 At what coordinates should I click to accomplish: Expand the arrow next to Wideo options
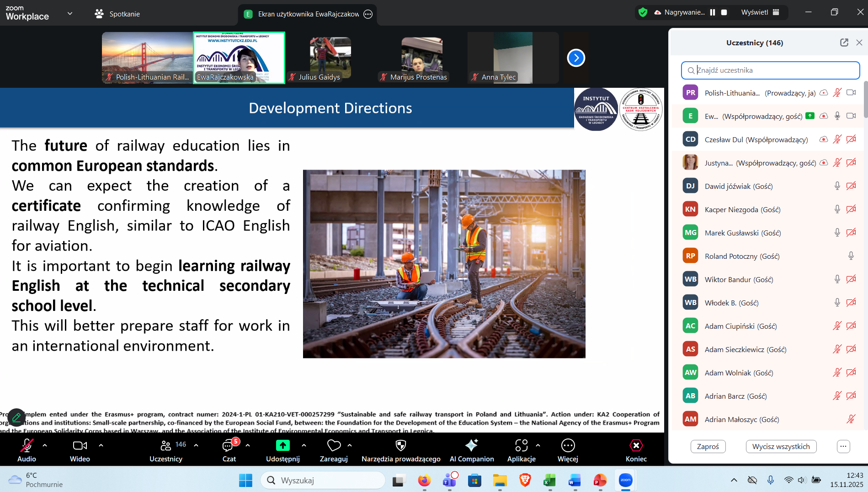coord(101,445)
